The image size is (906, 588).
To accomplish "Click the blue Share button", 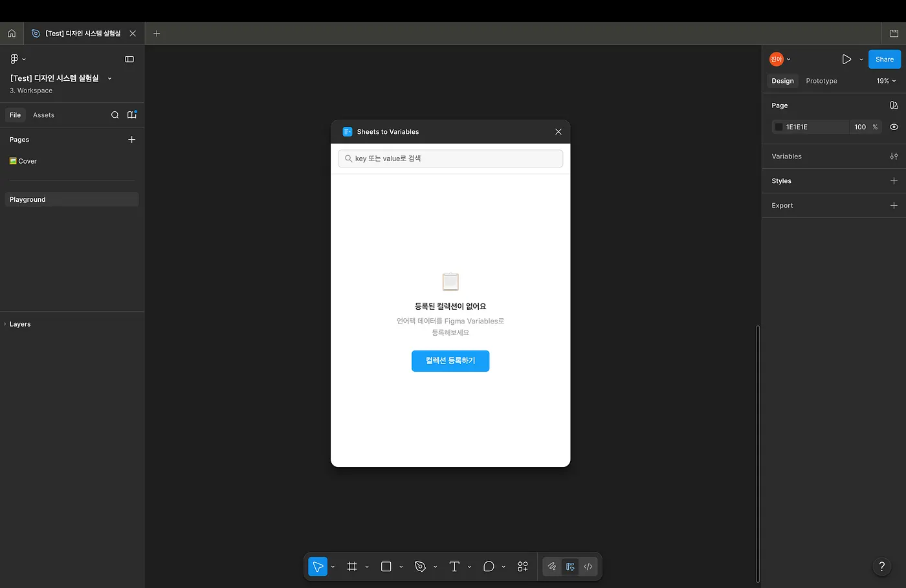I will tap(885, 59).
